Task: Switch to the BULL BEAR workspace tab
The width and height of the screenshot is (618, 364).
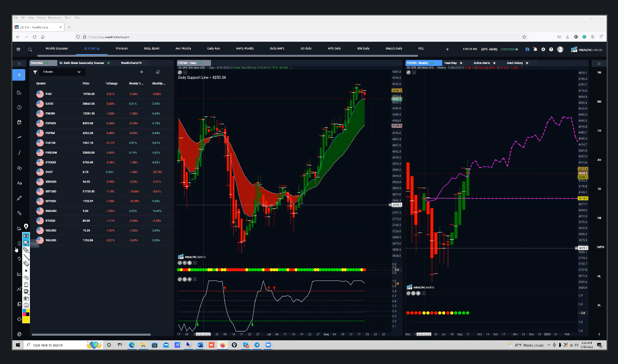Action: coord(152,48)
